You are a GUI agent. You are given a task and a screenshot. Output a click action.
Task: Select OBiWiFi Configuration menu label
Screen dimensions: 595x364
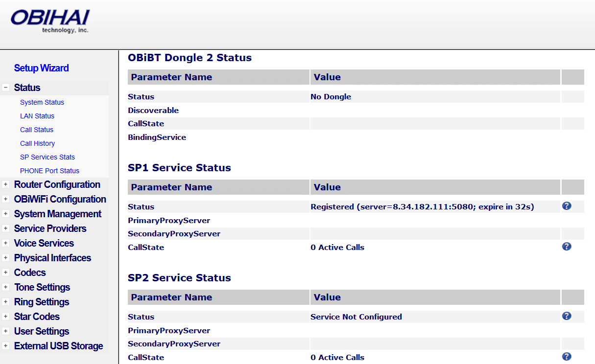coord(60,199)
